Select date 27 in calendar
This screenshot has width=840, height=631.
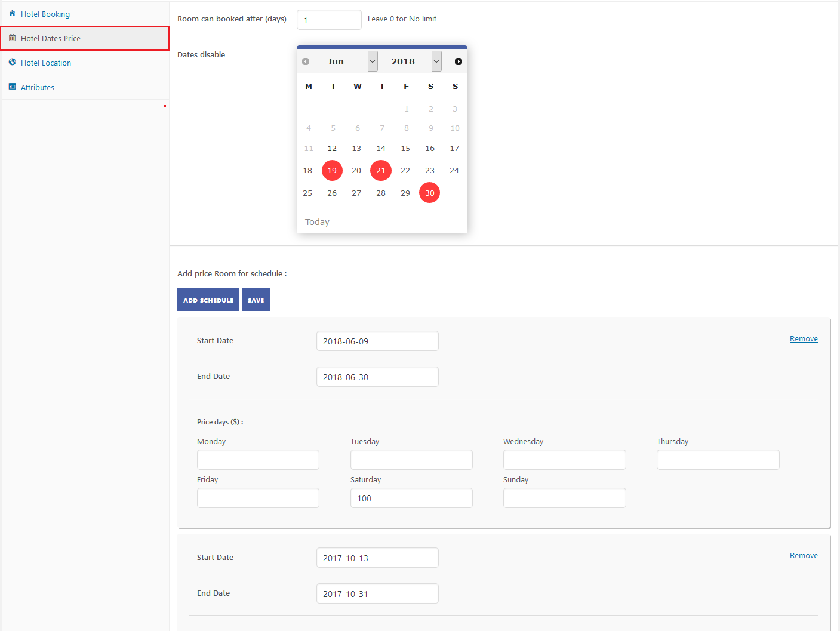[x=356, y=193]
